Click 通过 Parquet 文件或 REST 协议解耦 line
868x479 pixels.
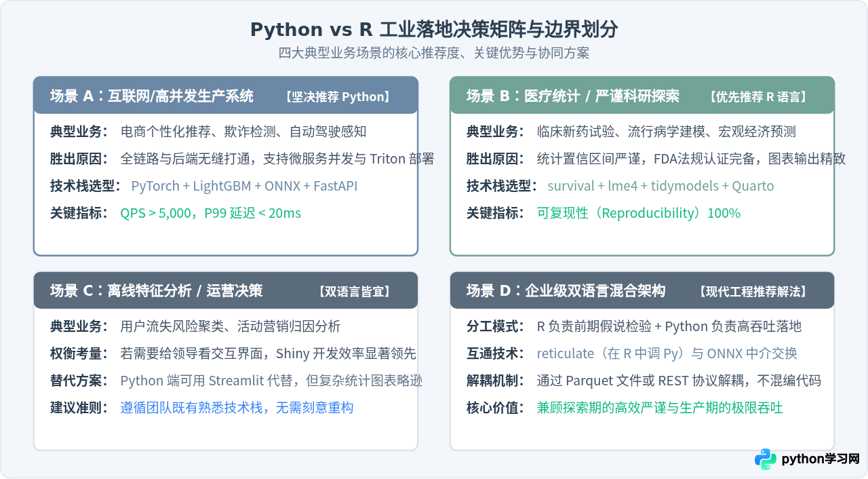point(679,381)
